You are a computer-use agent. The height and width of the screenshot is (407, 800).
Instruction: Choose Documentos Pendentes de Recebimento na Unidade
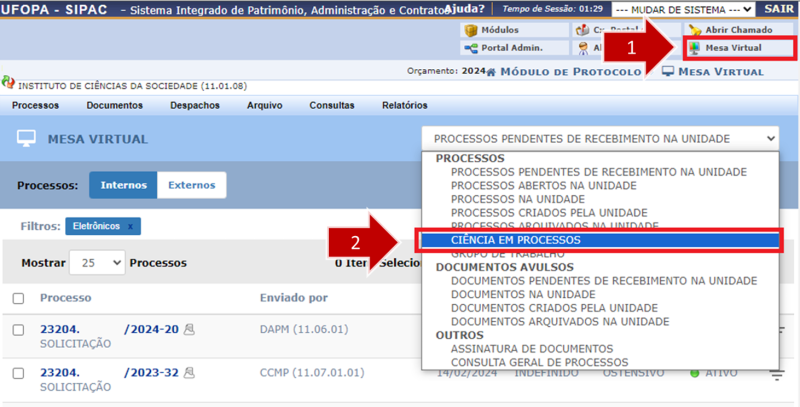click(604, 281)
